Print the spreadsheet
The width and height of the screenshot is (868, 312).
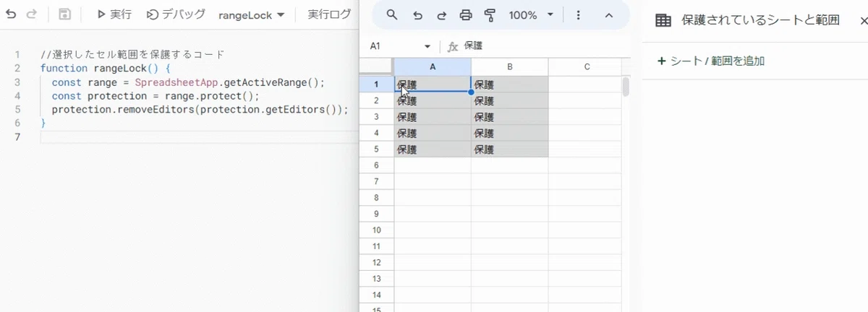pos(466,15)
